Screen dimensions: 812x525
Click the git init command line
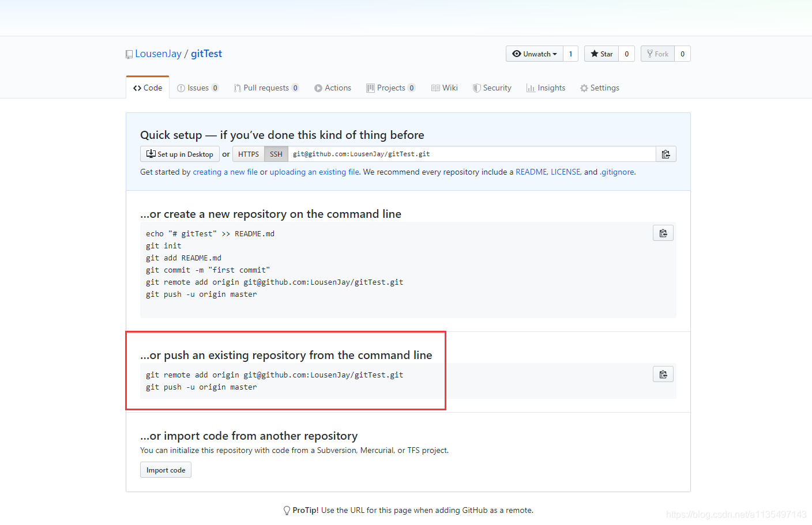pos(164,245)
